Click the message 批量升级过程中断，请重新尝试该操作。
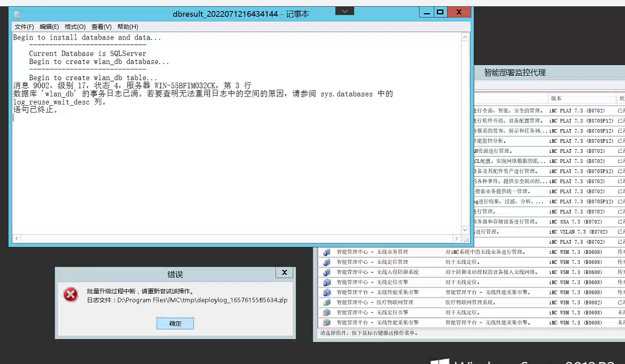Screen dimensions: 625x364 tap(140, 291)
